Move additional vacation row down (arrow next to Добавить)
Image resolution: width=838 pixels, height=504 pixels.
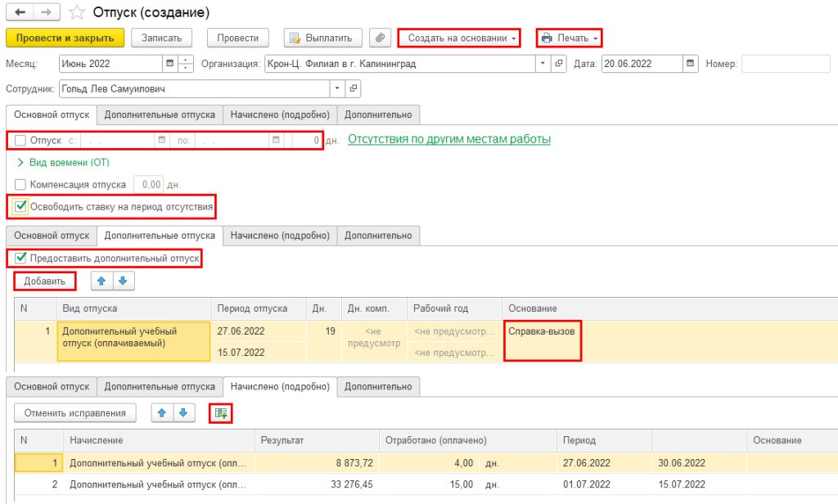[x=123, y=281]
